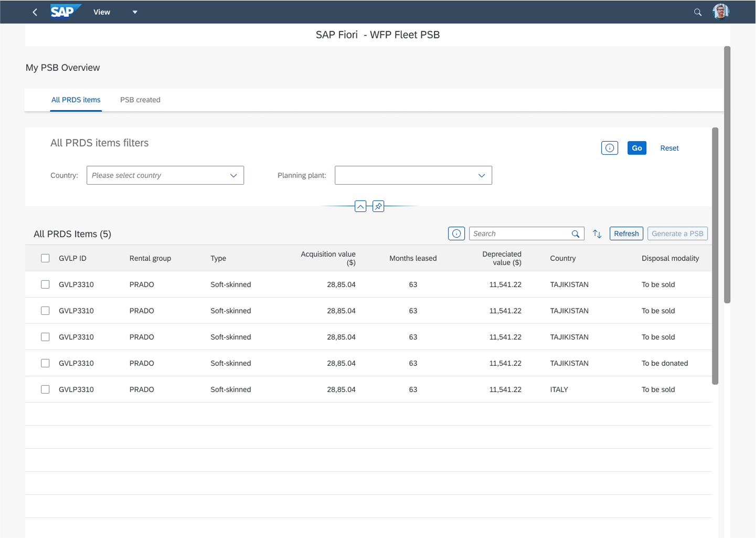
Task: Open table info icon beside Search
Action: pyautogui.click(x=456, y=234)
